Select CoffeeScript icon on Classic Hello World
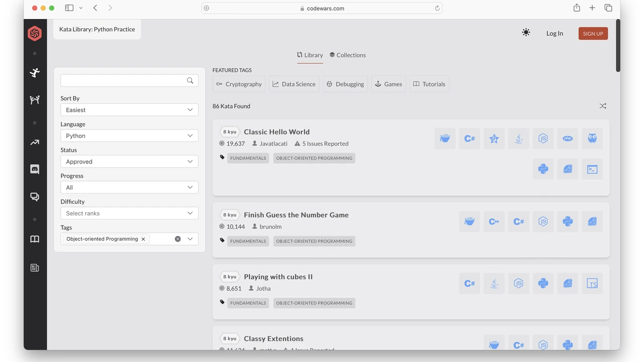 [445, 138]
